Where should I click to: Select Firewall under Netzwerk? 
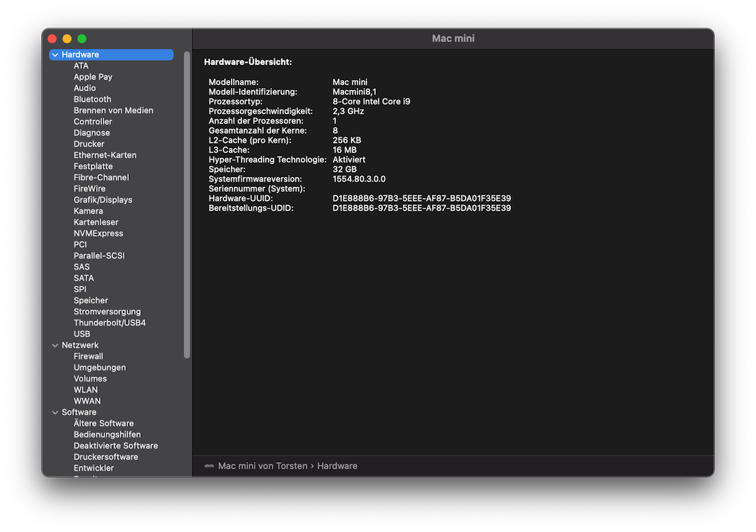[x=89, y=356]
